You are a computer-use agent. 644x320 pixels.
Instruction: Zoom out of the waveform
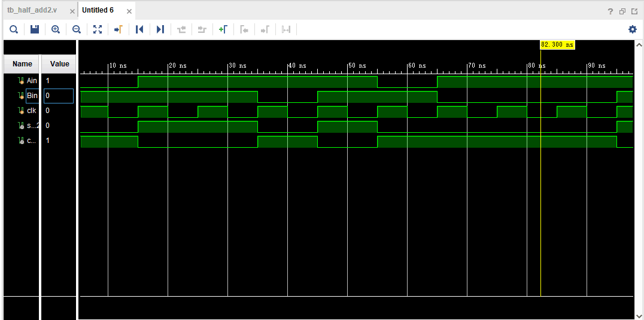click(77, 29)
